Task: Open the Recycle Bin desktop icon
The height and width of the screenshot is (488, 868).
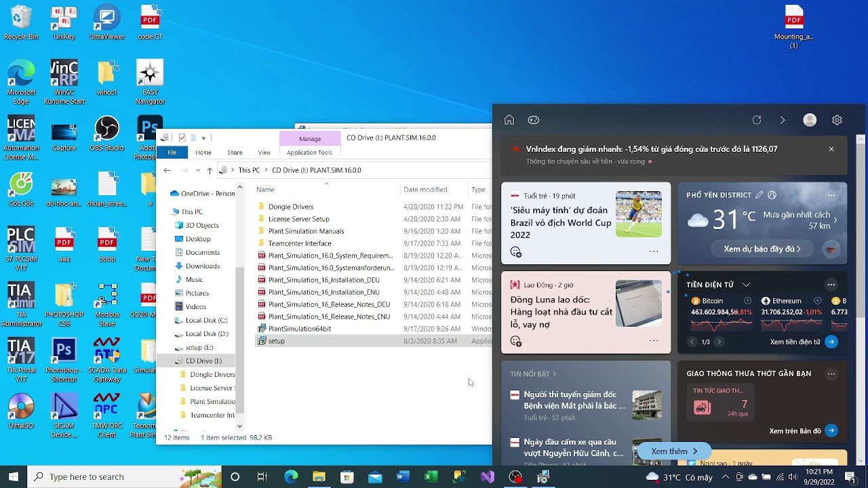Action: pos(21,23)
